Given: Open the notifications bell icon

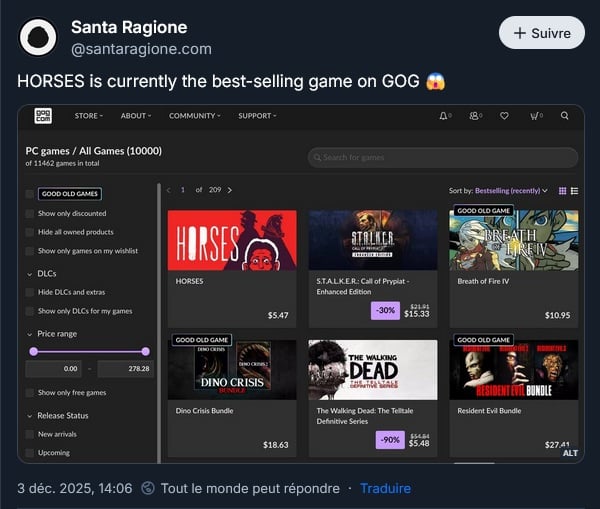Looking at the screenshot, I should click(444, 116).
